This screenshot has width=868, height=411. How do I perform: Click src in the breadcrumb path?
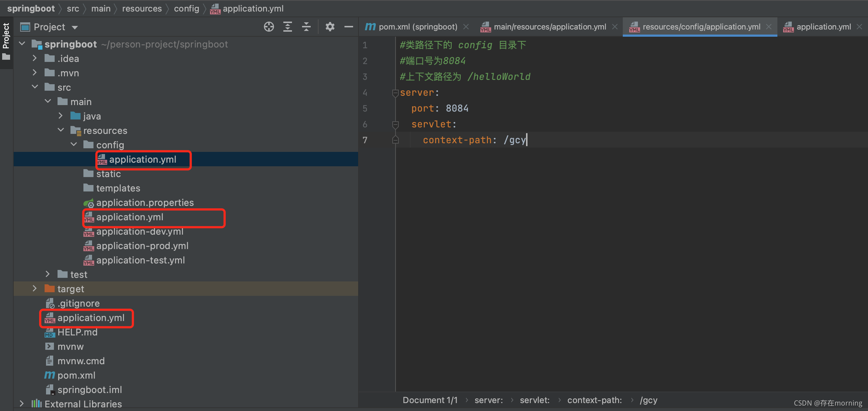[x=73, y=8]
